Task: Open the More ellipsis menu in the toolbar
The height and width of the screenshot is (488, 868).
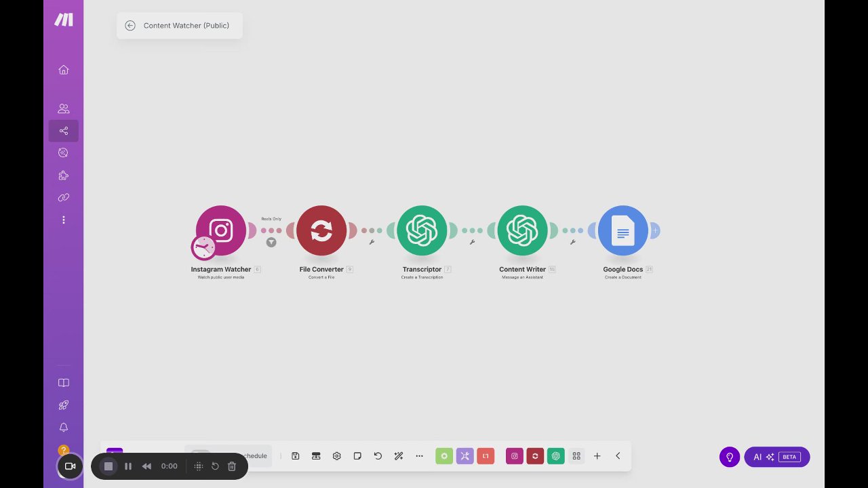Action: [419, 456]
